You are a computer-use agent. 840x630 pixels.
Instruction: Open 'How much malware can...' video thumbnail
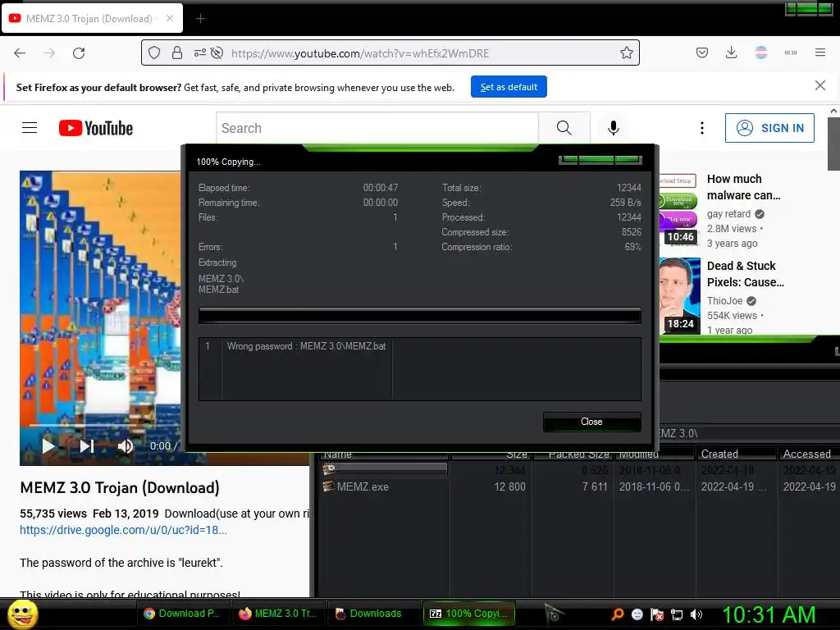pyautogui.click(x=679, y=209)
